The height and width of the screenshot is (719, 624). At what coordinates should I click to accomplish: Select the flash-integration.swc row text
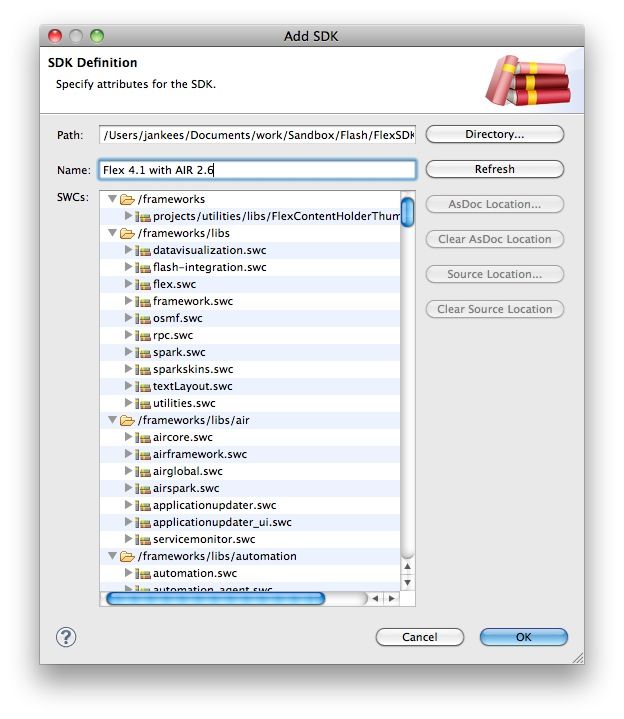coord(210,267)
